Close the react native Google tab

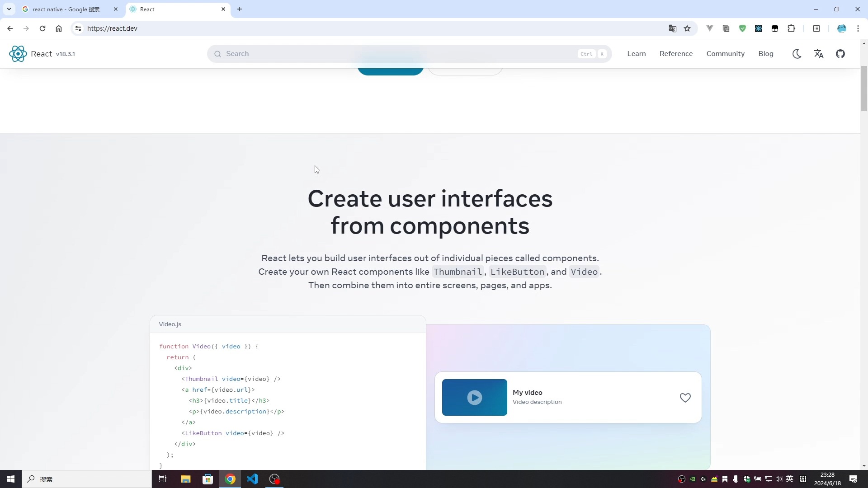tap(116, 9)
